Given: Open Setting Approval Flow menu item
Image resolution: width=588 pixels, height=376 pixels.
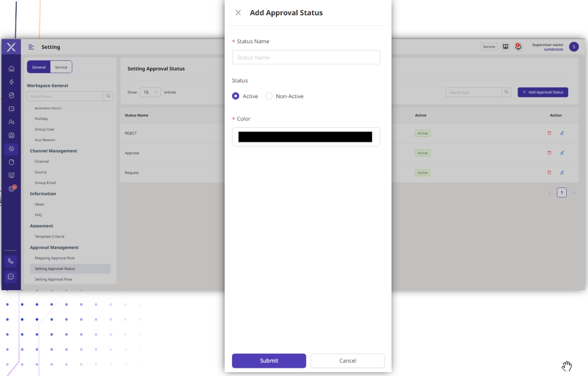Looking at the screenshot, I should pyautogui.click(x=53, y=279).
